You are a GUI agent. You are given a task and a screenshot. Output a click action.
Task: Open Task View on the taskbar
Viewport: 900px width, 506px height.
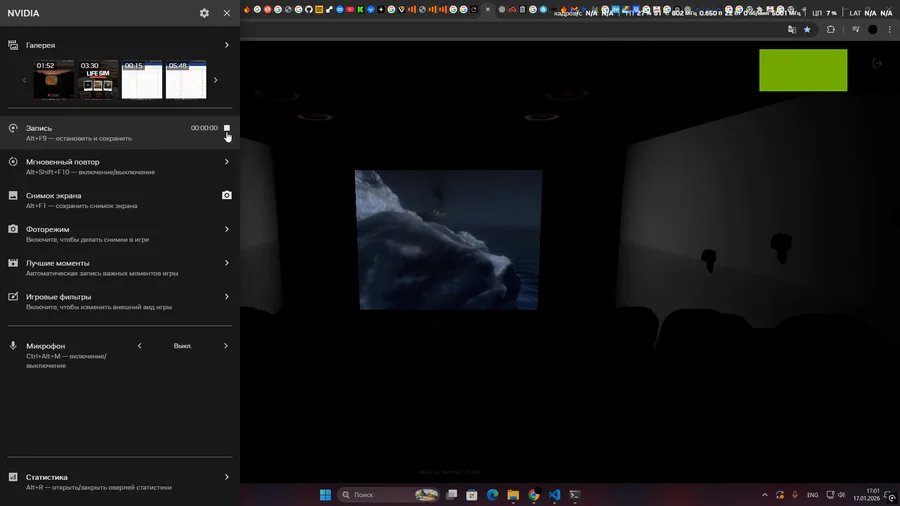pyautogui.click(x=452, y=495)
